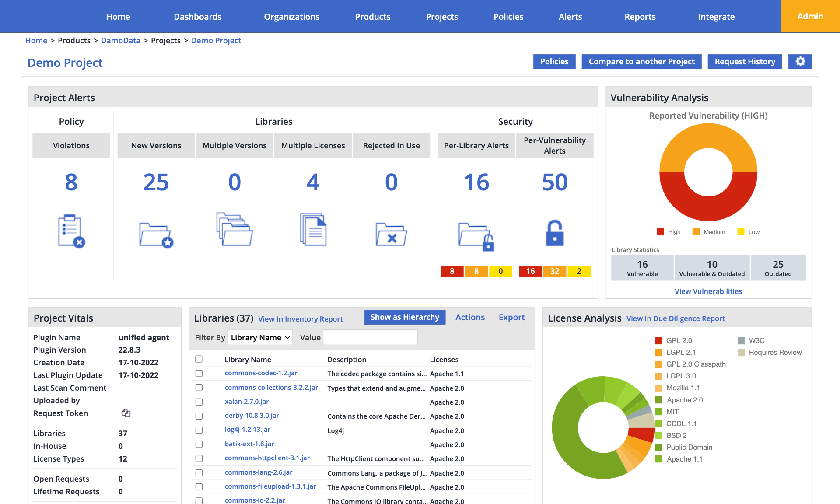Viewport: 840px width, 504px height.
Task: Open View Vulnerabilities link
Action: coord(708,291)
